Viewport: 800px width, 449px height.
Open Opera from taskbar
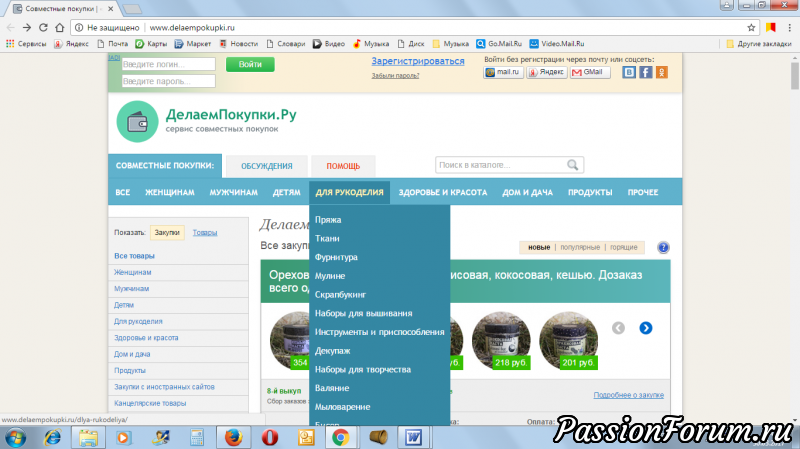point(270,437)
